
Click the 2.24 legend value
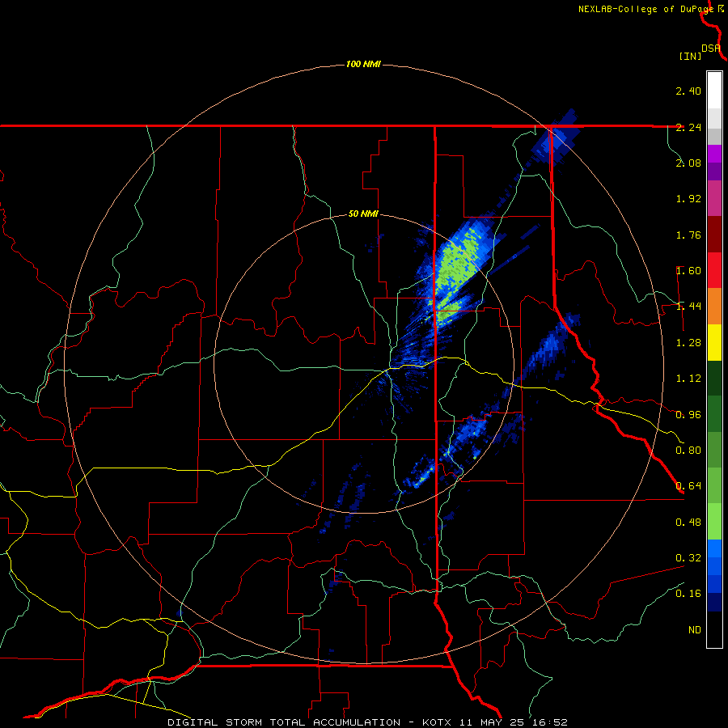(x=688, y=127)
